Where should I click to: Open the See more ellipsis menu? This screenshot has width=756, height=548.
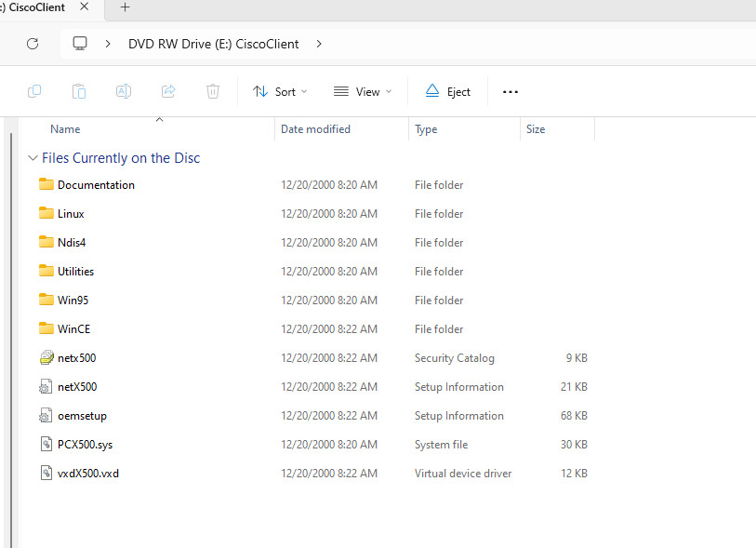[x=511, y=92]
